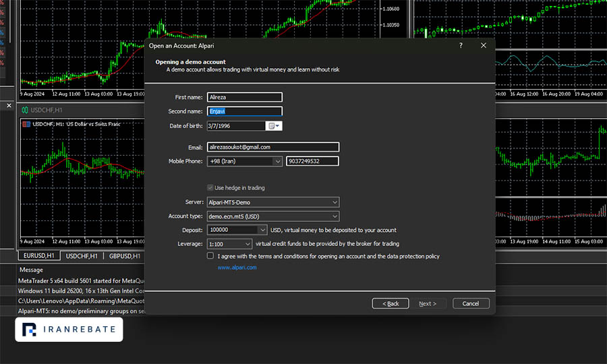
Task: Edit the Second name field
Action: [x=245, y=111]
